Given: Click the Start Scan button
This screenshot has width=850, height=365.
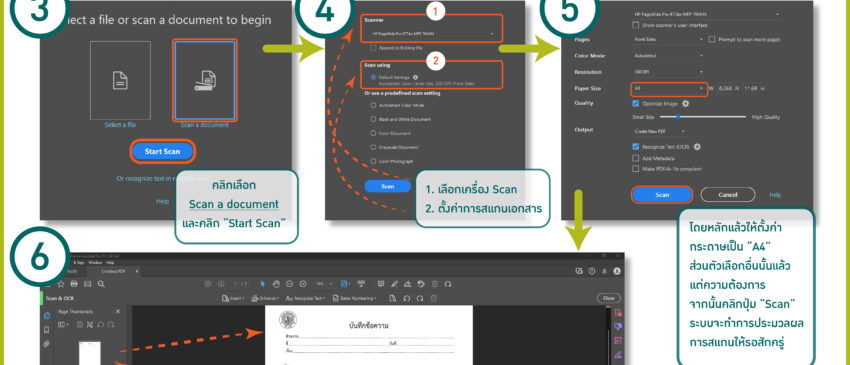Looking at the screenshot, I should pyautogui.click(x=162, y=151).
